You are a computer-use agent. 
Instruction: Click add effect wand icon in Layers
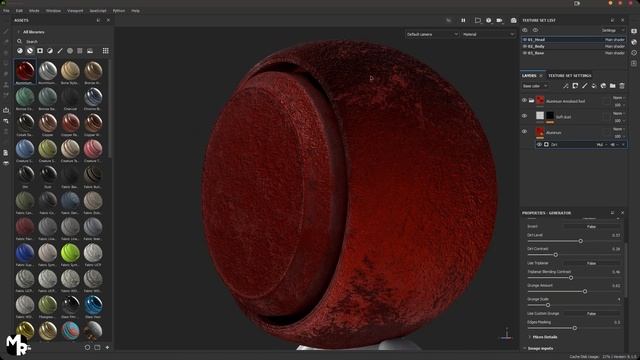pyautogui.click(x=566, y=86)
